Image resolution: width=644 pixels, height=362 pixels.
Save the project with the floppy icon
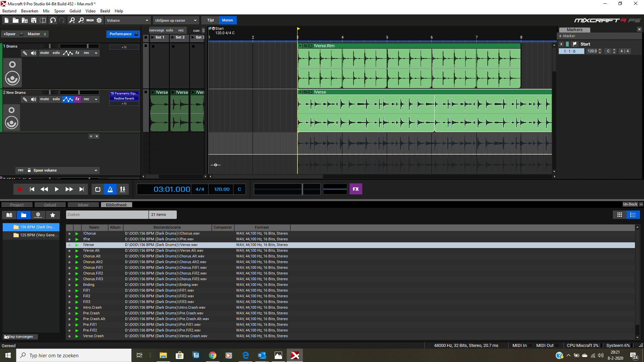tap(34, 20)
